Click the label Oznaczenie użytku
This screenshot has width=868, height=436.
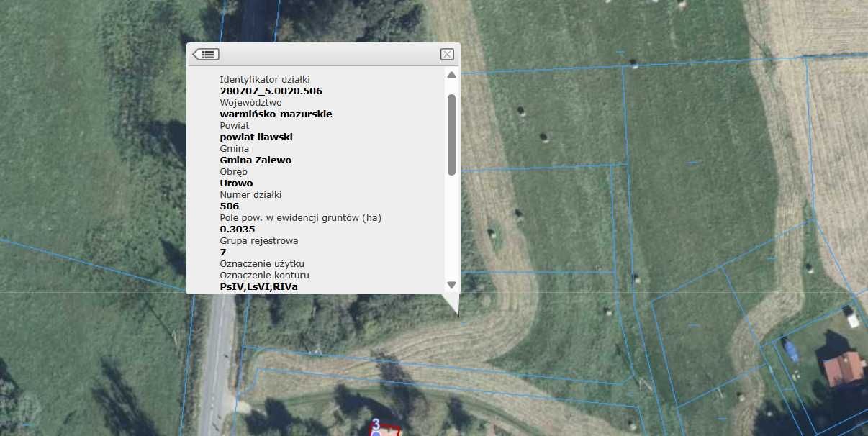262,264
